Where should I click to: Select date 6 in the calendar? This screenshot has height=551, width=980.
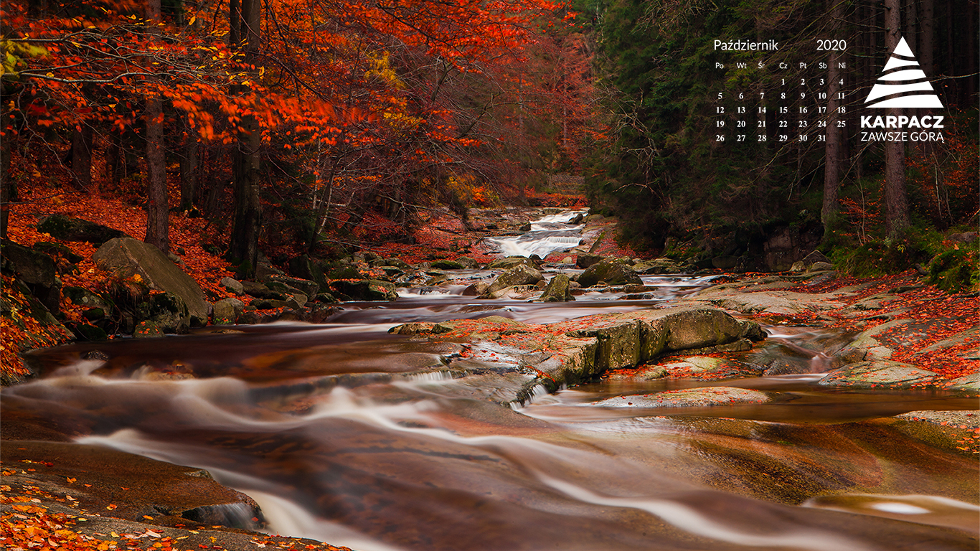(741, 95)
